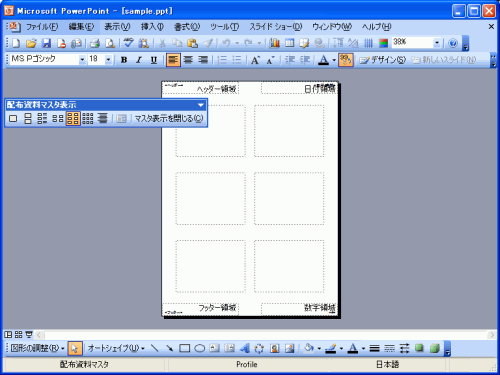Viewport: 500px width, 375px height.
Task: Toggle numbered list formatting
Action: 222,60
